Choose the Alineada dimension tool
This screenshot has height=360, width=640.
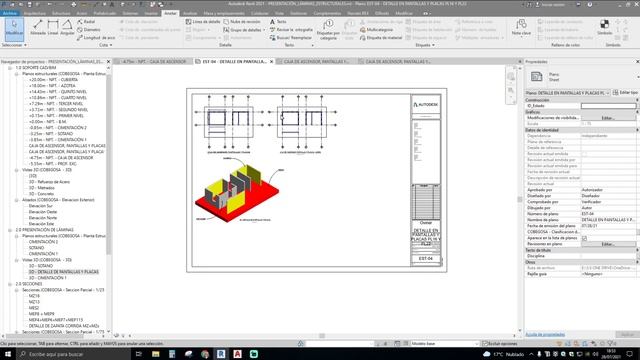[x=38, y=27]
